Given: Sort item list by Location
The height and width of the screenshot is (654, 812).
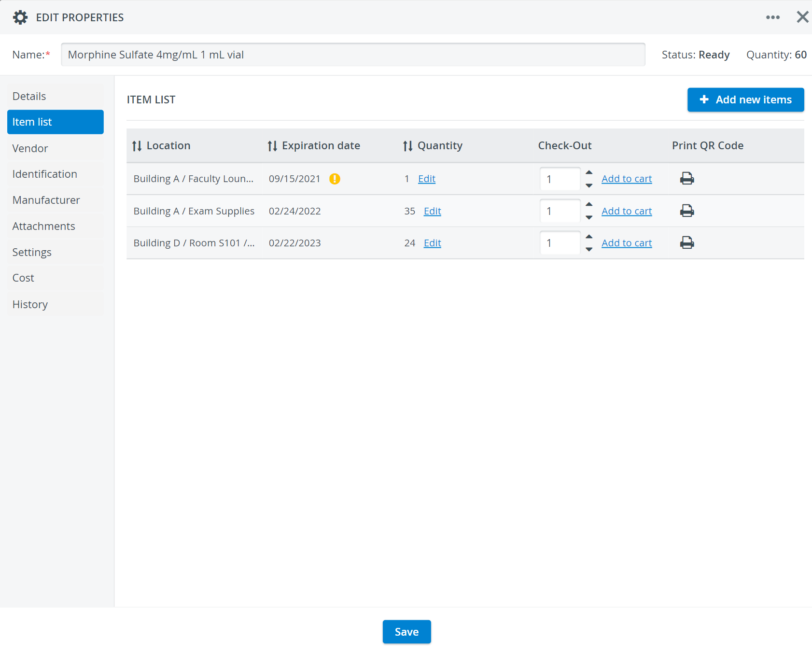Looking at the screenshot, I should (137, 146).
